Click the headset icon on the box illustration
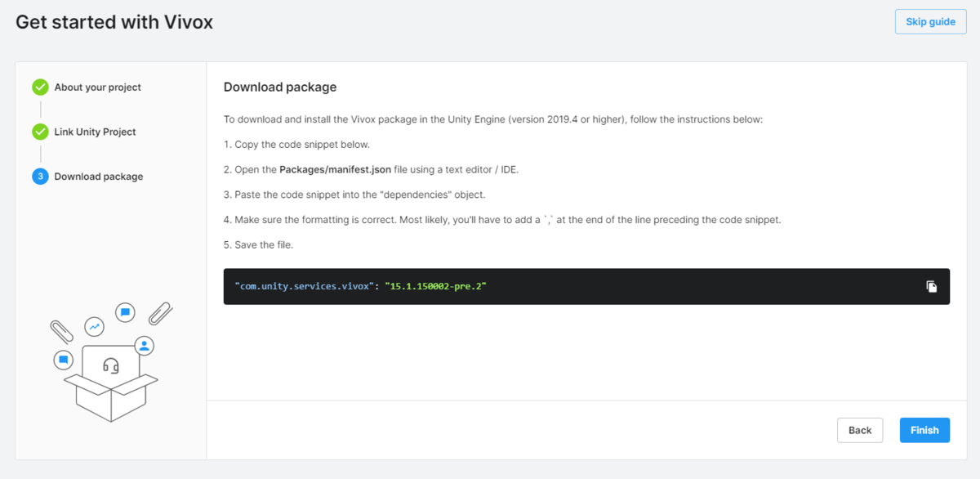Screen dimensions: 980x479 (111, 366)
